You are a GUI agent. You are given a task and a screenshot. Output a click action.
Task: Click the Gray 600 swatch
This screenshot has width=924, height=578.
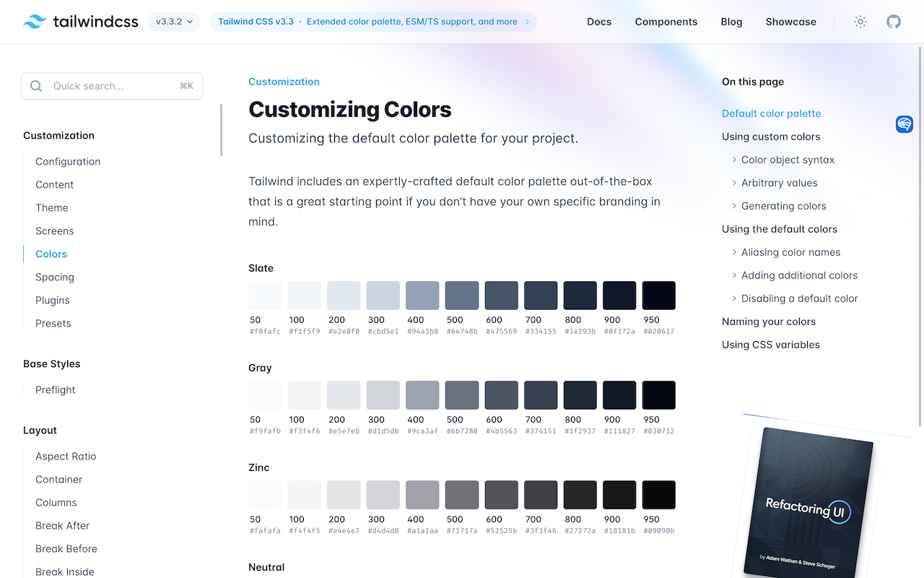point(501,395)
